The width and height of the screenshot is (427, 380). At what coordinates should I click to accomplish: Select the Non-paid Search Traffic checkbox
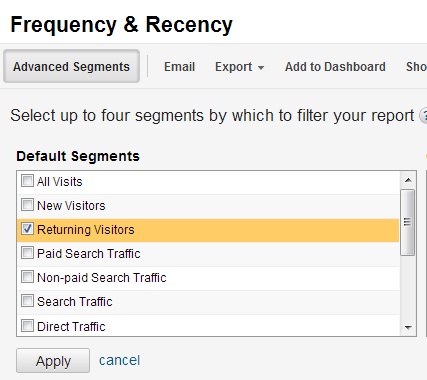coord(27,277)
